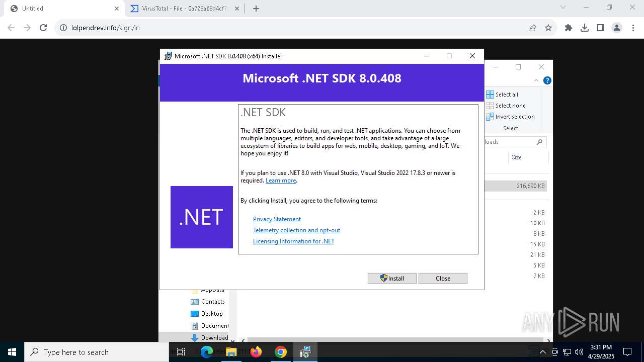Open the tab search chevron in Chrome

563,8
